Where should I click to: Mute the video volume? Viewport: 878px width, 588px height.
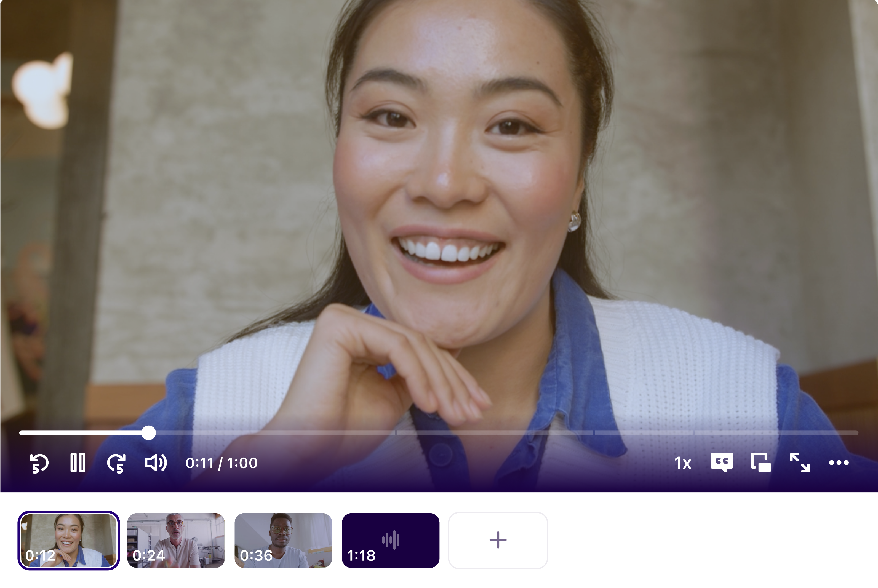coord(156,463)
